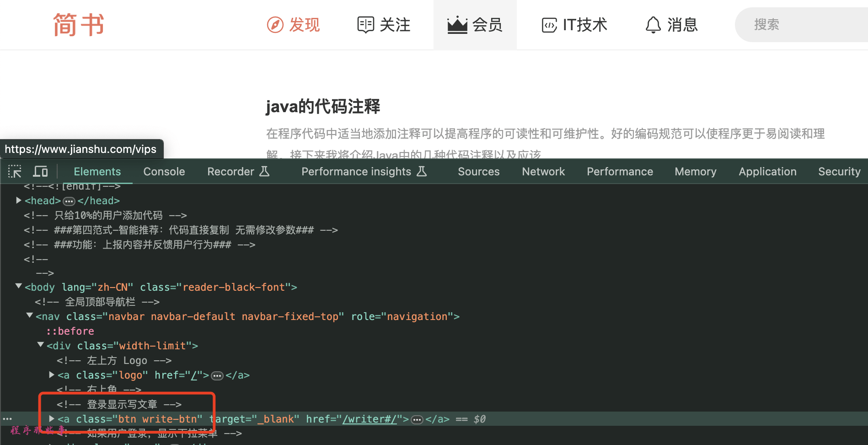Toggle the device toolbar icon
The width and height of the screenshot is (868, 445).
[40, 172]
